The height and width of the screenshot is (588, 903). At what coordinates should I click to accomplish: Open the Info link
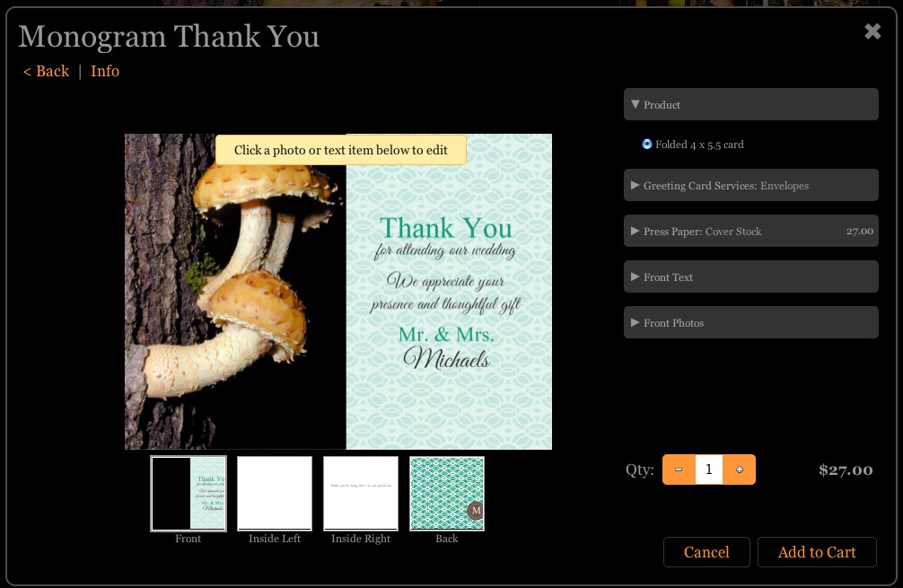[105, 72]
